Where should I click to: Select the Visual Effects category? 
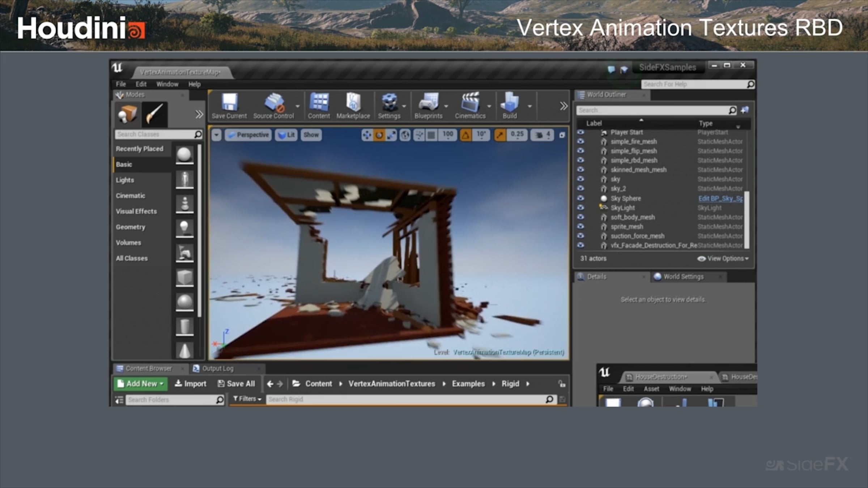(136, 211)
